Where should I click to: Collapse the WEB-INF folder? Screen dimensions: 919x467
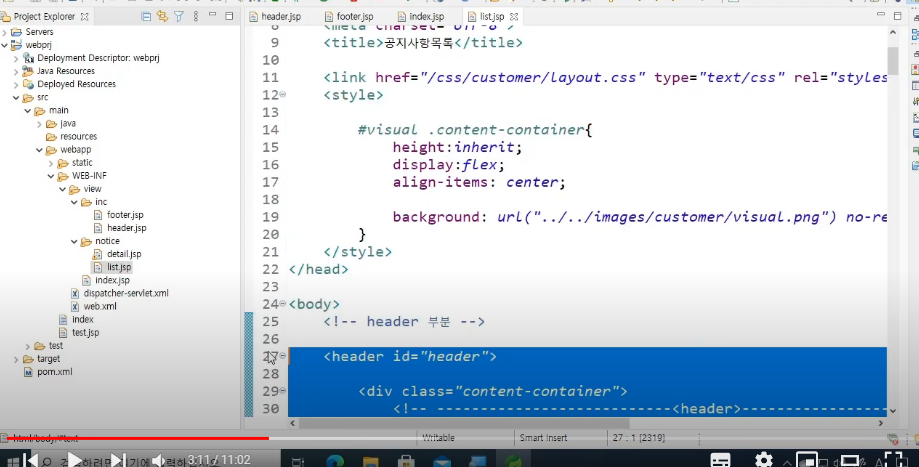pyautogui.click(x=52, y=176)
